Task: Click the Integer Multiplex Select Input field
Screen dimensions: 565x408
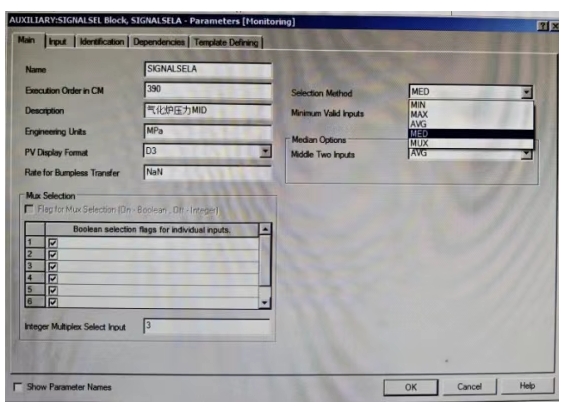Action: point(206,326)
